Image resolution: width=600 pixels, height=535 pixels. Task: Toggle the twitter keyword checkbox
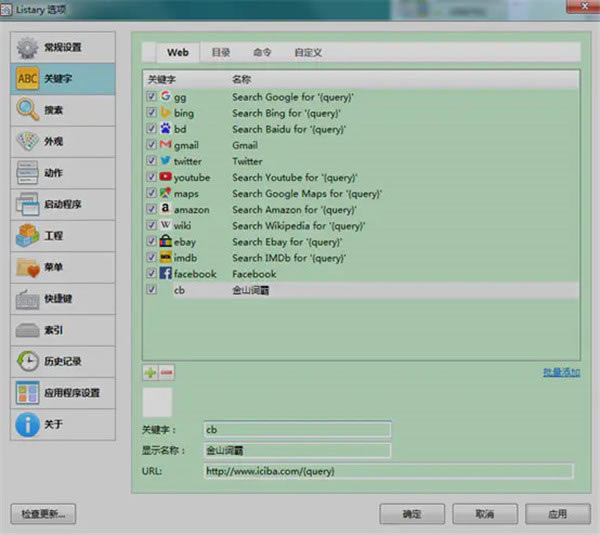152,160
